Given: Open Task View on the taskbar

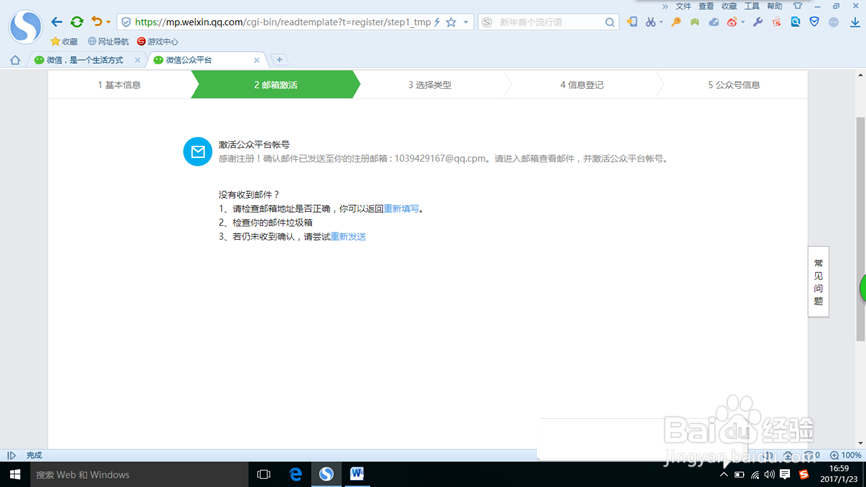Looking at the screenshot, I should 263,474.
